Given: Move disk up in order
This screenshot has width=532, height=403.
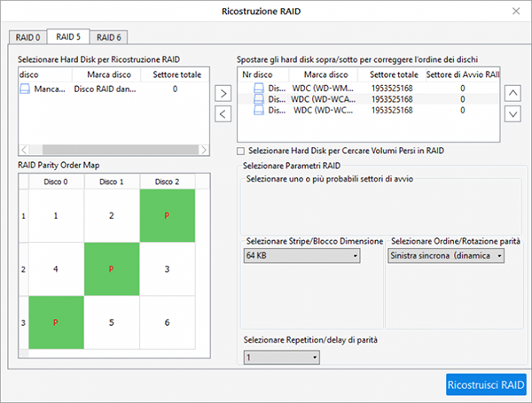Looking at the screenshot, I should tap(512, 93).
